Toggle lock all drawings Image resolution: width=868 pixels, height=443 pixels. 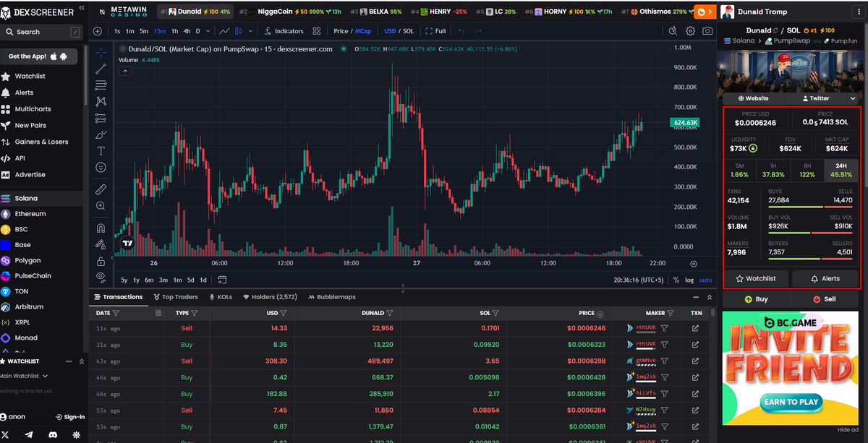(x=101, y=261)
